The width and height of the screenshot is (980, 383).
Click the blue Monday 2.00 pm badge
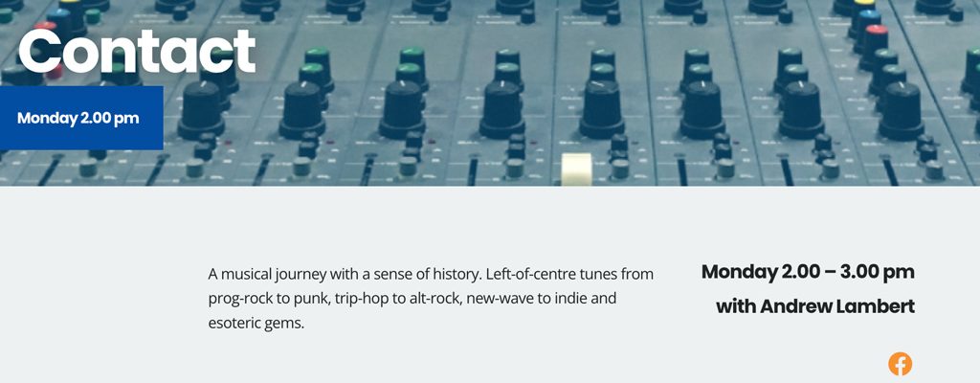point(81,118)
